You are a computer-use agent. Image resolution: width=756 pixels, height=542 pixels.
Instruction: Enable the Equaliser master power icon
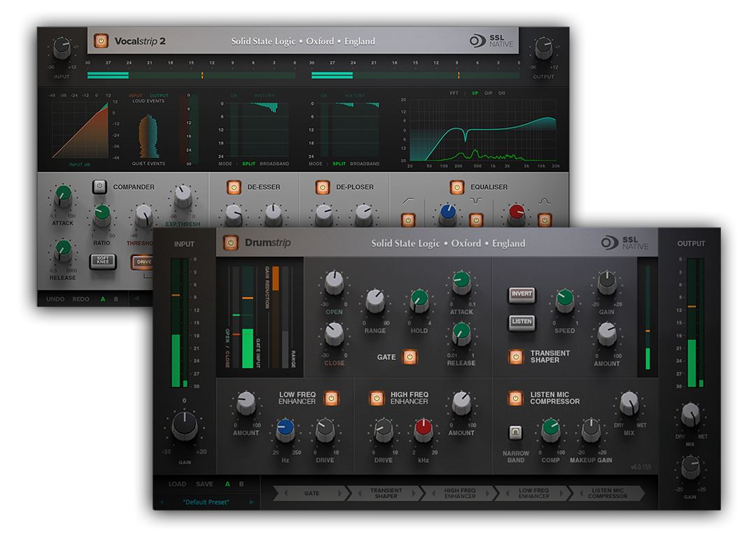coord(456,187)
